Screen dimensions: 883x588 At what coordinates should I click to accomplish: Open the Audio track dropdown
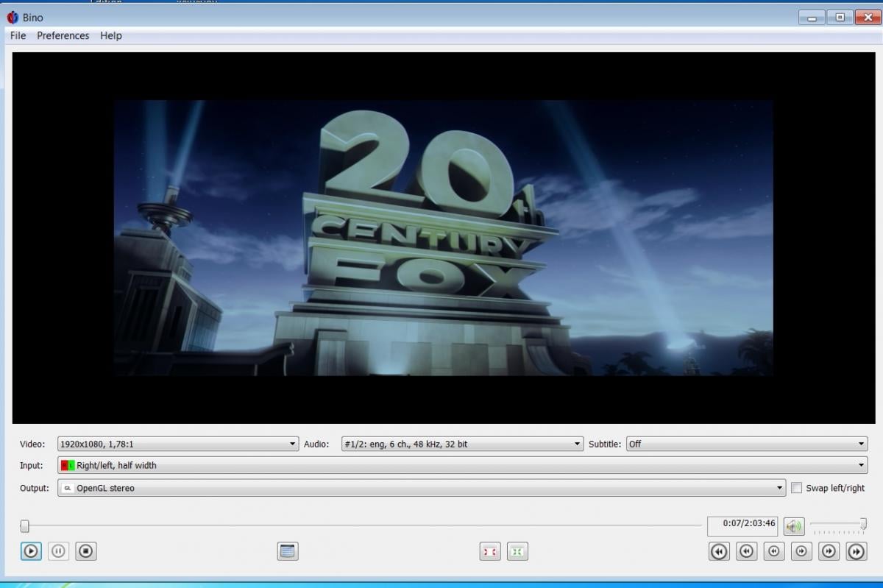click(x=463, y=444)
